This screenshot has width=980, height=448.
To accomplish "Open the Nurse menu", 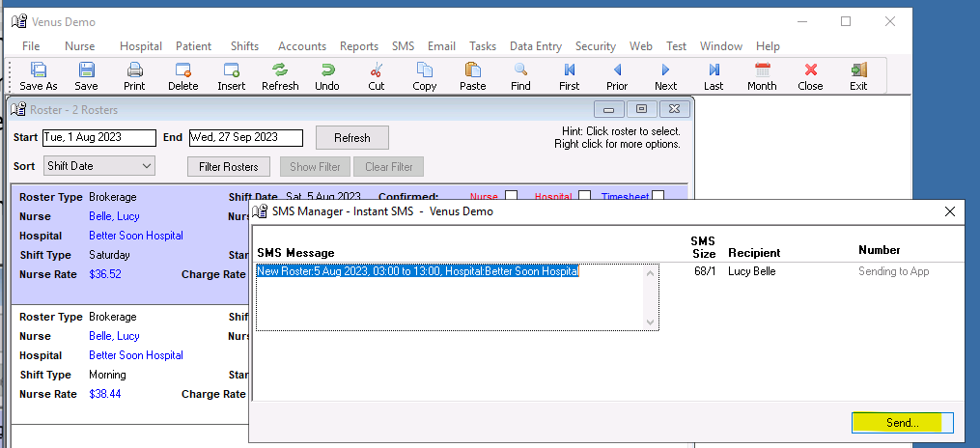I will pyautogui.click(x=80, y=46).
